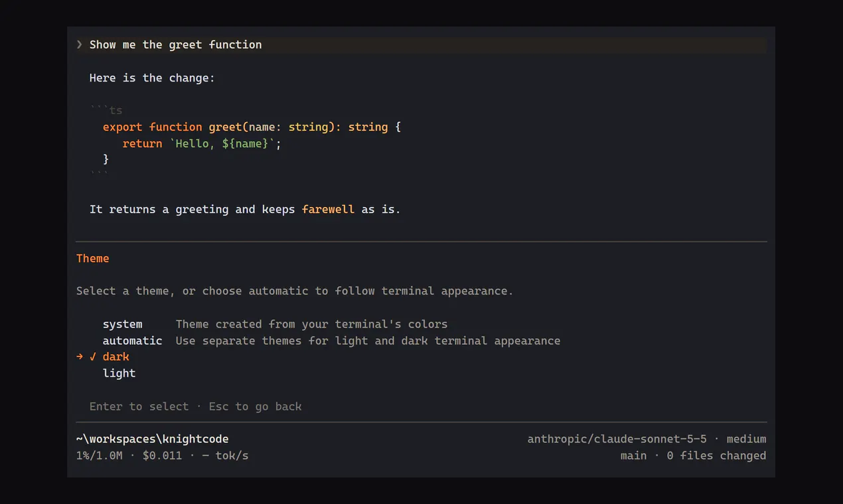Click the 'Theme' heading
The image size is (843, 504).
93,259
